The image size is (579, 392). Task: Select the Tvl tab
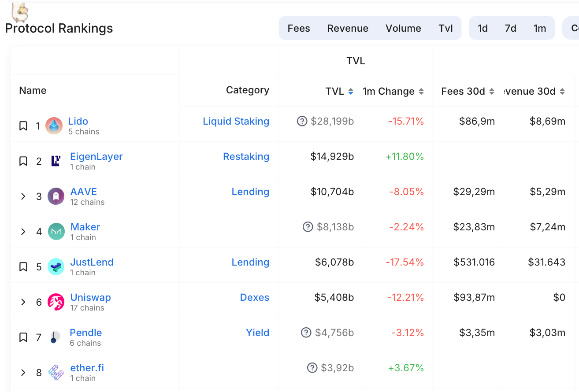[x=446, y=28]
